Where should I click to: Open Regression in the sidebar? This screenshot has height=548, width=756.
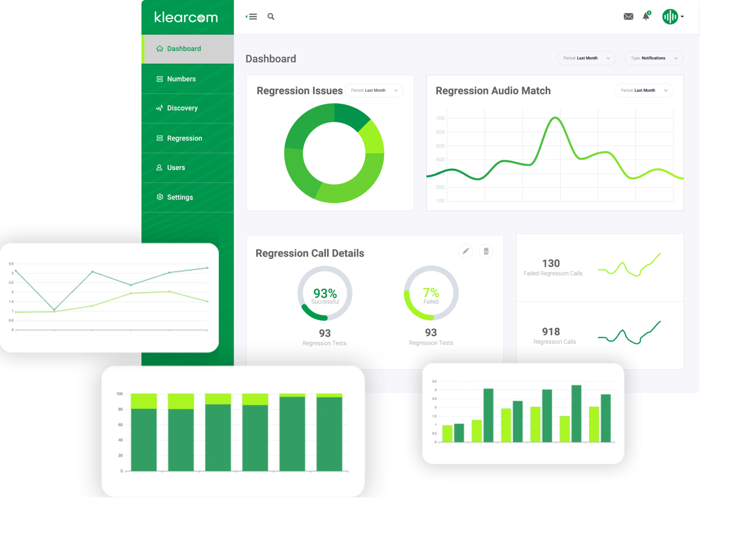(x=188, y=138)
